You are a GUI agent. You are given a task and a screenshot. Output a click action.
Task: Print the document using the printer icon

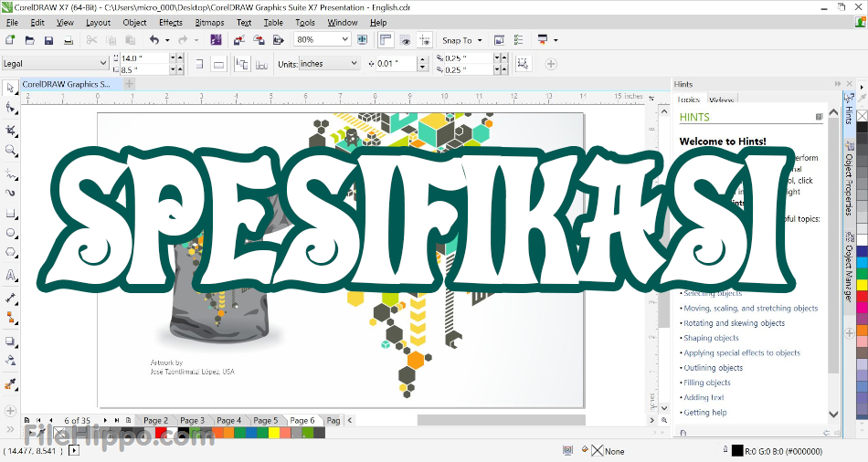click(69, 40)
